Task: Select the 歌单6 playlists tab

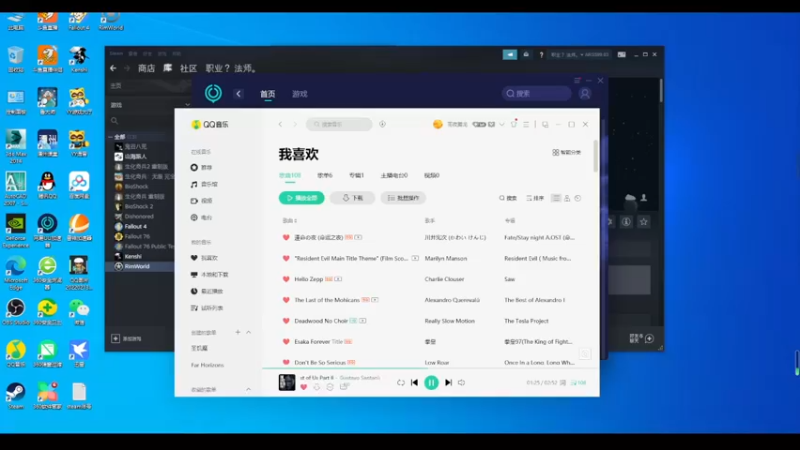Action: (x=325, y=175)
